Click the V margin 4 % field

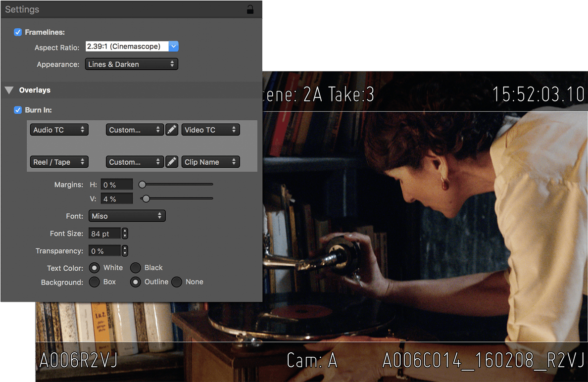pyautogui.click(x=117, y=199)
